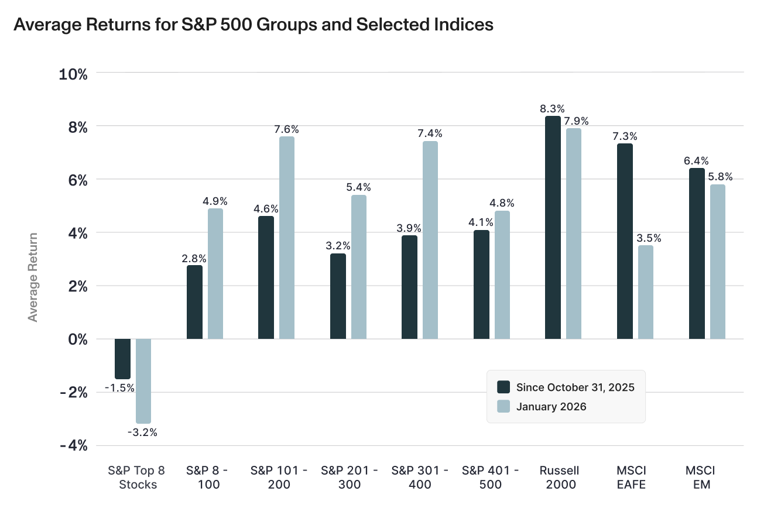Select the 5.4% light bar for S&P 201 - 300

pyautogui.click(x=359, y=267)
